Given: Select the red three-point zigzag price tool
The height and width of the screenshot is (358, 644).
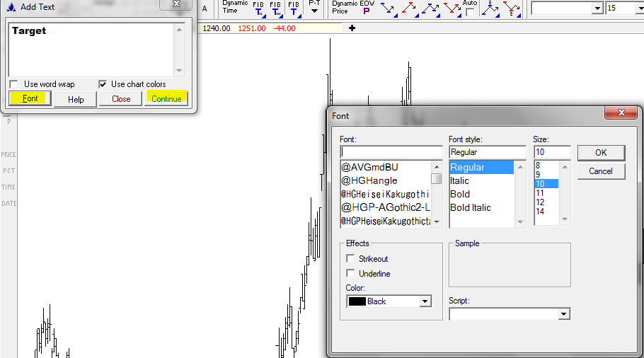Looking at the screenshot, I should 452,9.
